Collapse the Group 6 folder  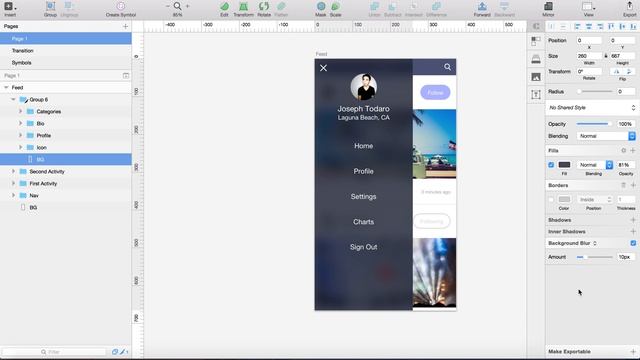tap(13, 100)
